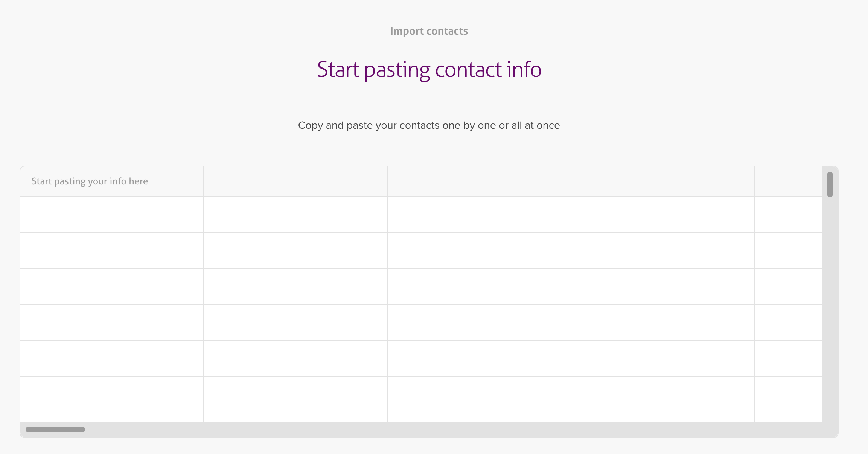This screenshot has width=868, height=454.
Task: Click the horizontal scrollbar thumb below the grid
Action: click(x=55, y=430)
